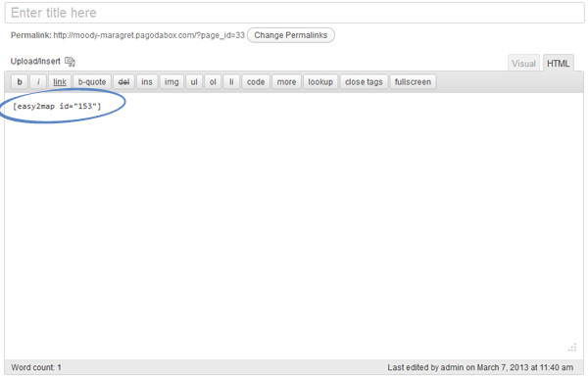Click on the easy2map shortcode text
Image resolution: width=588 pixels, height=379 pixels.
click(57, 106)
